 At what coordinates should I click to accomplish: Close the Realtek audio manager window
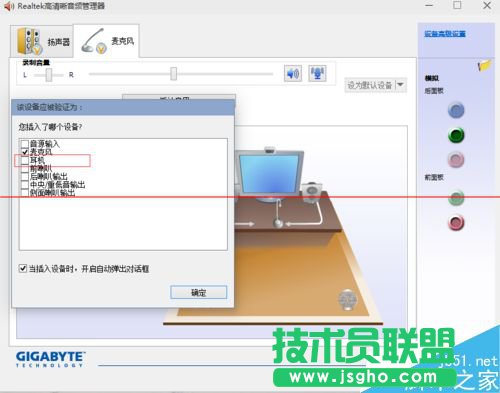(x=487, y=6)
